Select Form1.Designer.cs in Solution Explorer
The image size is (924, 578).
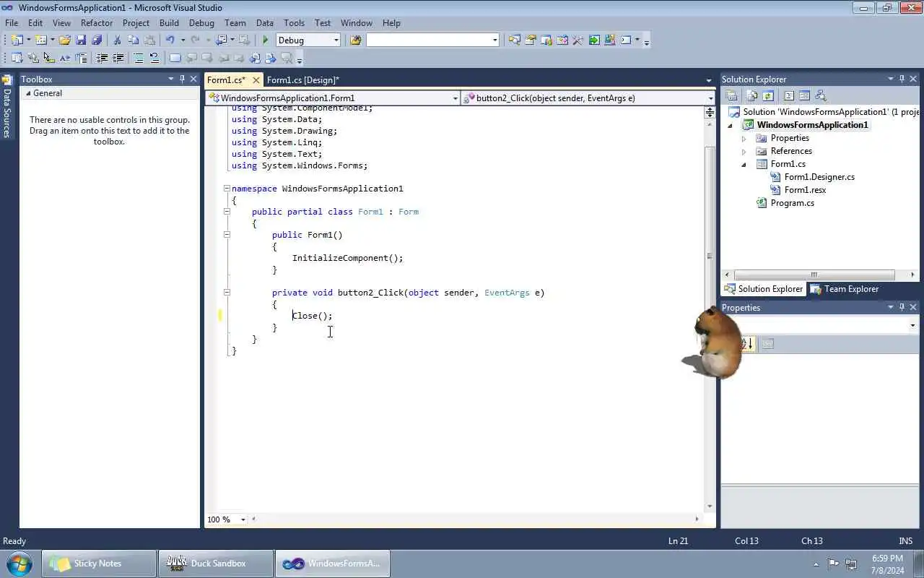(819, 177)
